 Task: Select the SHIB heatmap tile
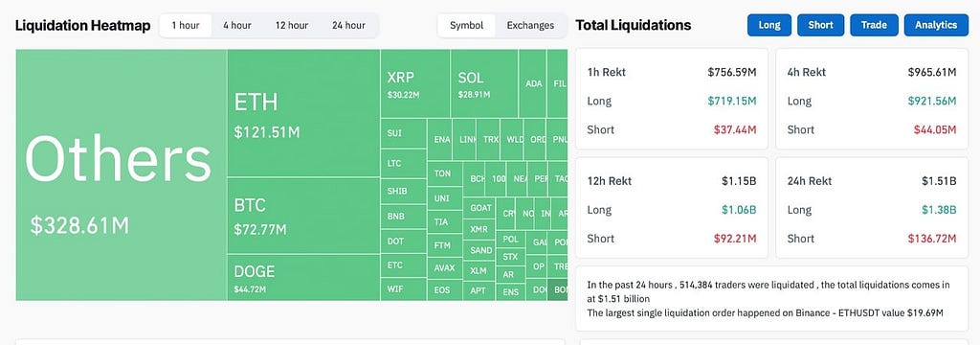[404, 191]
